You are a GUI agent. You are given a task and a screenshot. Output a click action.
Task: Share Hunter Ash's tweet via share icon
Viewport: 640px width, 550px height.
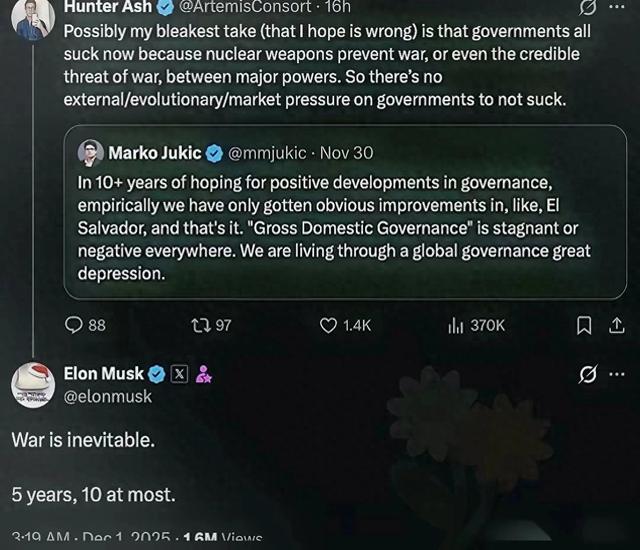(617, 325)
